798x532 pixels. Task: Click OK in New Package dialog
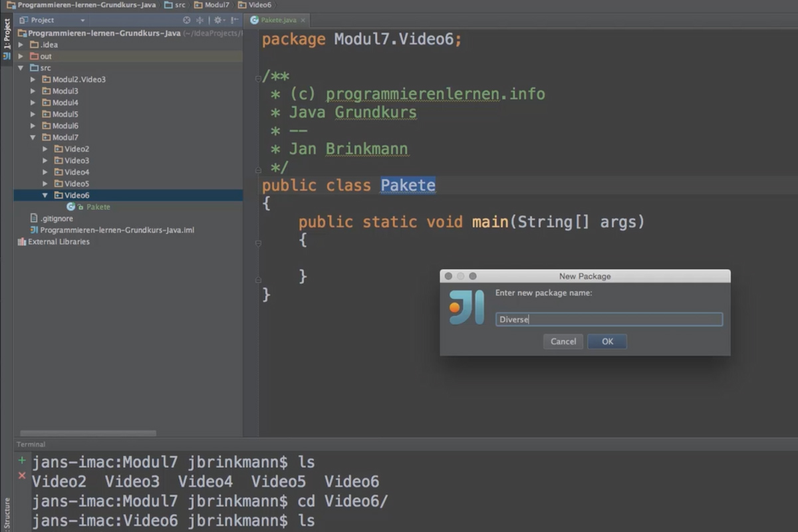tap(607, 341)
